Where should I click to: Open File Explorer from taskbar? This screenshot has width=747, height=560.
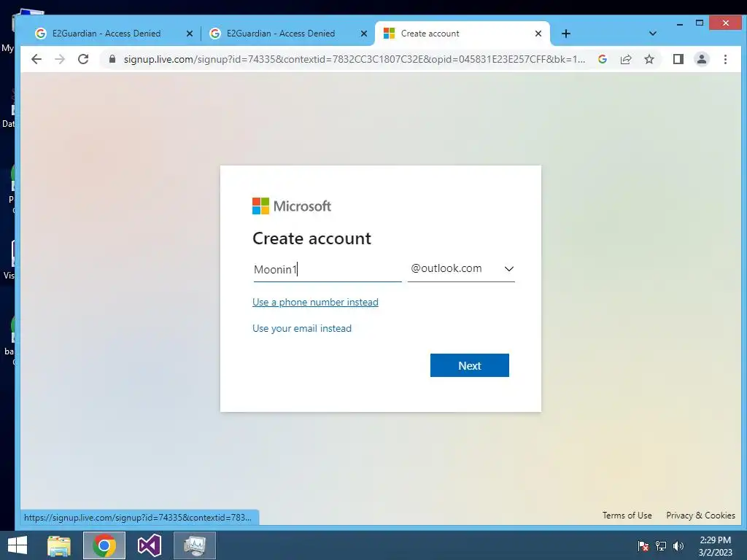click(59, 545)
